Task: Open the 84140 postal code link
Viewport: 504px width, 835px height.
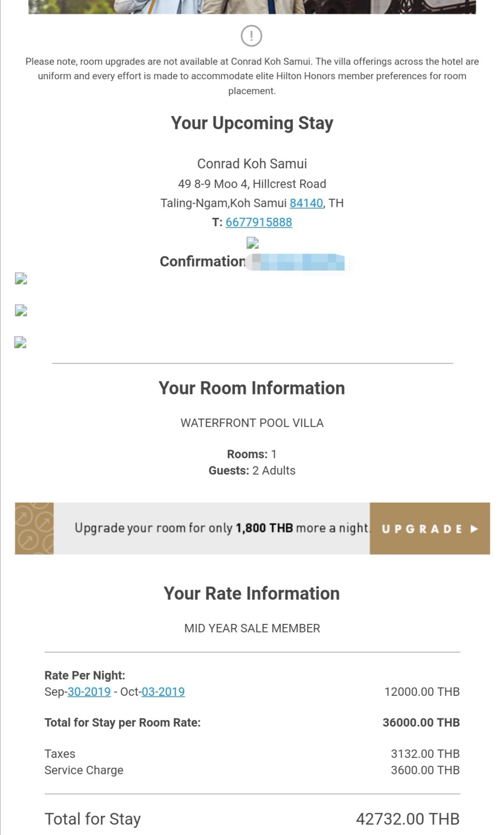Action: pos(306,203)
